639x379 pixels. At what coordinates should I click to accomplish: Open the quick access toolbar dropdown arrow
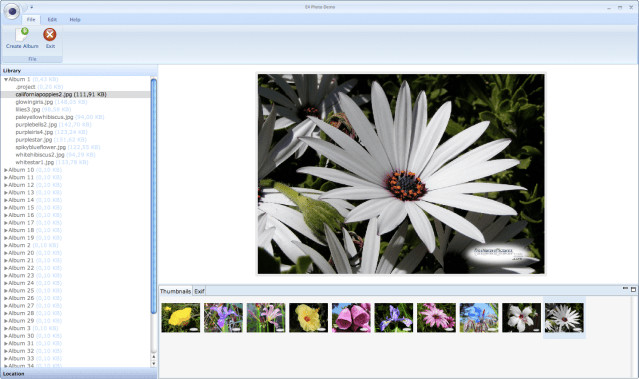tap(31, 7)
